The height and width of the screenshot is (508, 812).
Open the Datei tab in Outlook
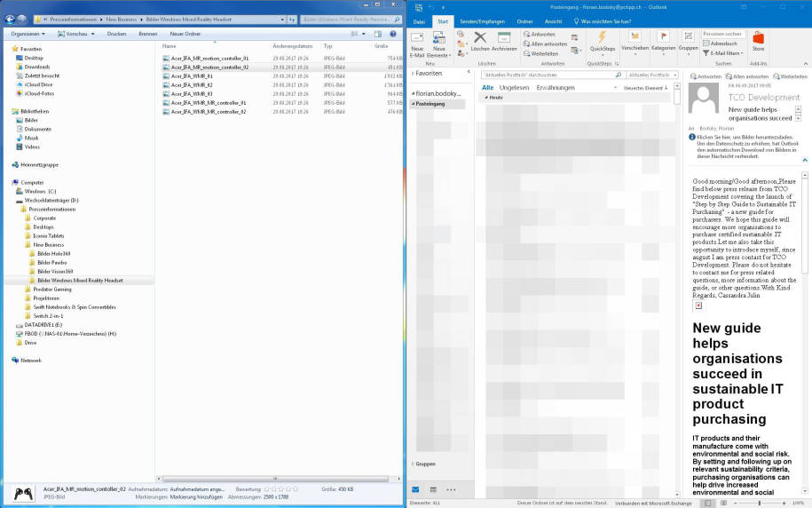(419, 22)
